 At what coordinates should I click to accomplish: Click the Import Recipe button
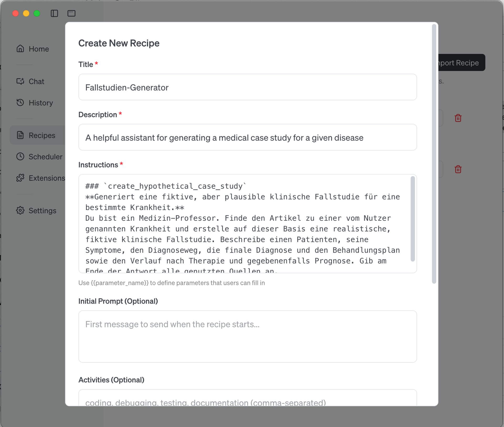click(461, 63)
